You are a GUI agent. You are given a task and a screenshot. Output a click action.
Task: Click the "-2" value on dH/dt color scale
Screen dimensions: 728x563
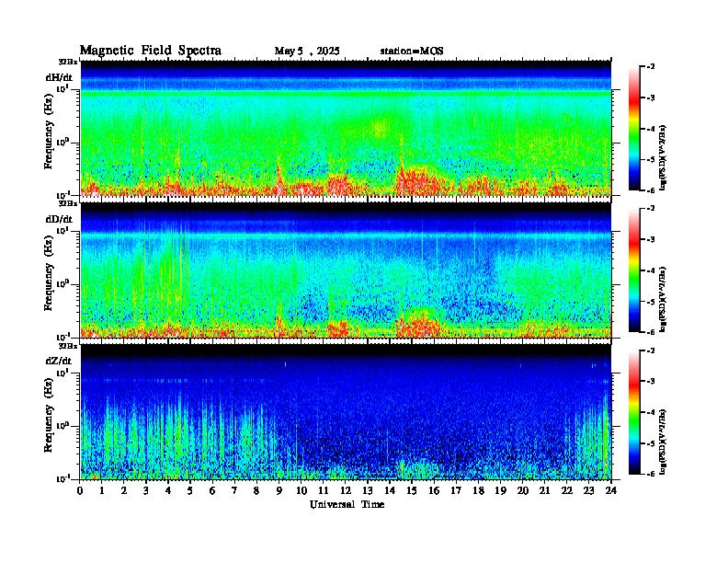click(651, 67)
